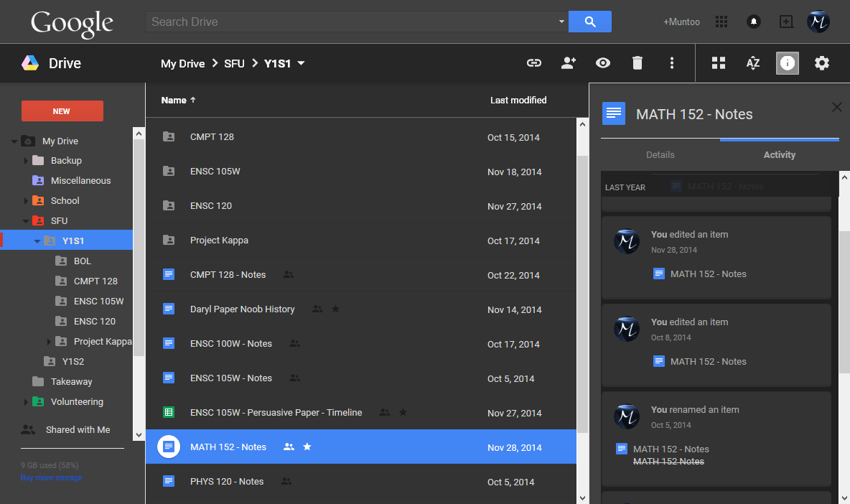Screen dimensions: 850x504
Task: Switch to grid view layout
Action: (718, 63)
